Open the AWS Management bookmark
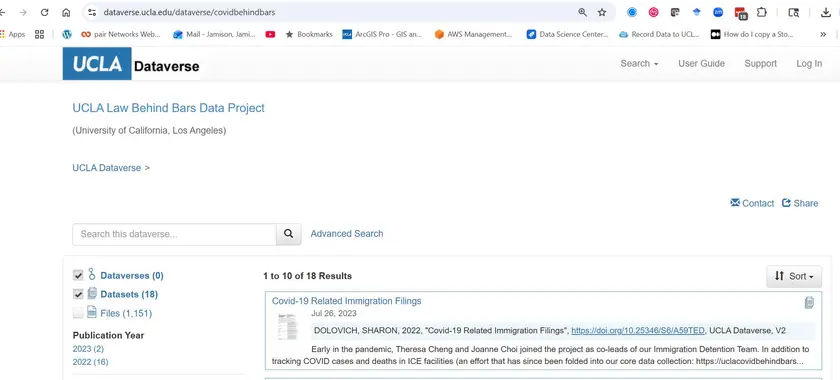Screen dimensions: 840x380 coord(474,34)
